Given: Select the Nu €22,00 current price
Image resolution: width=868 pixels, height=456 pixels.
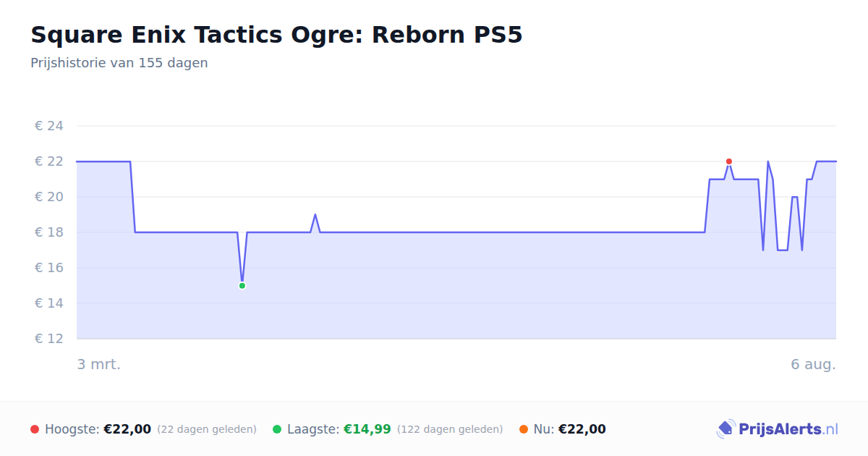Looking at the screenshot, I should tap(582, 429).
